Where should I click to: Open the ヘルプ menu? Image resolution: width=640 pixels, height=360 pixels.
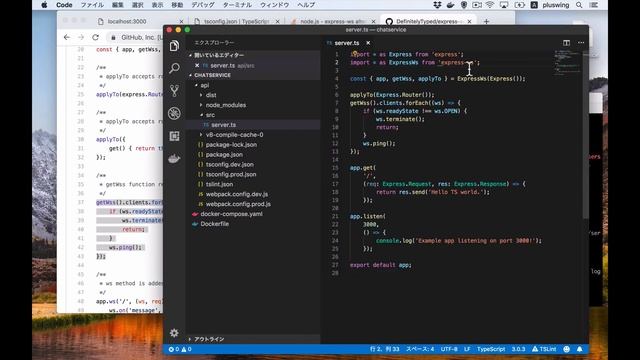point(306,5)
